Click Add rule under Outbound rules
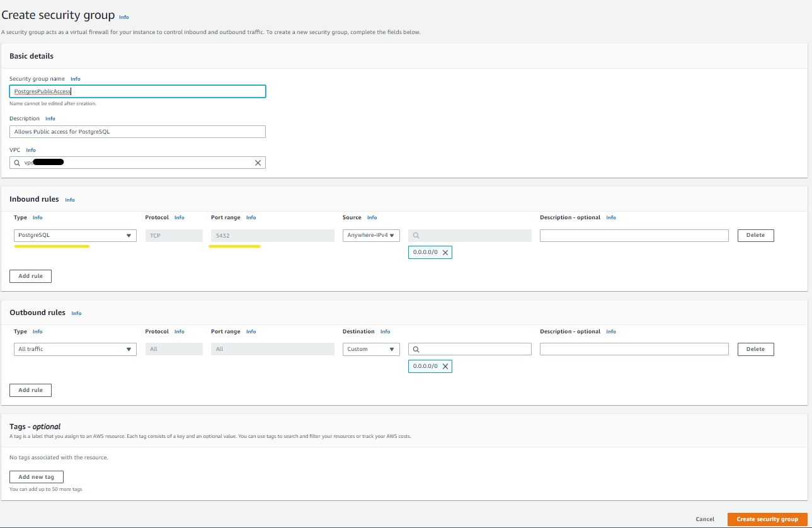Viewport: 812px width, 528px height. (x=30, y=390)
